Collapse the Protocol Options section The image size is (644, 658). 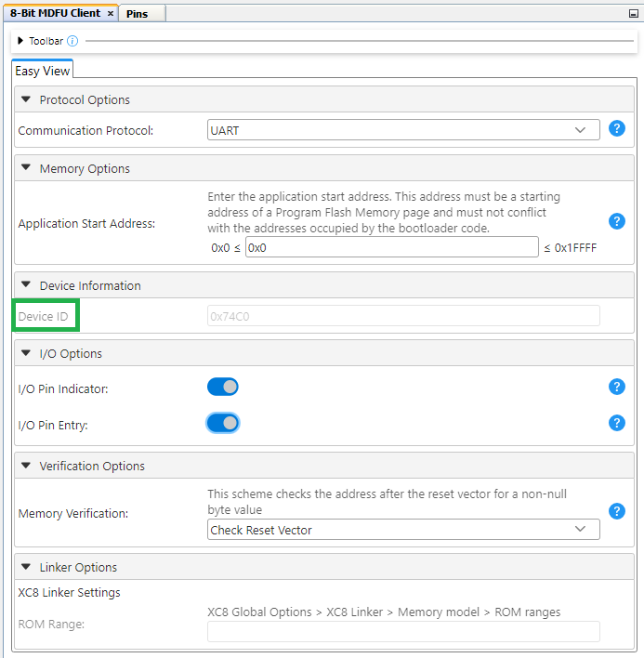pyautogui.click(x=26, y=99)
